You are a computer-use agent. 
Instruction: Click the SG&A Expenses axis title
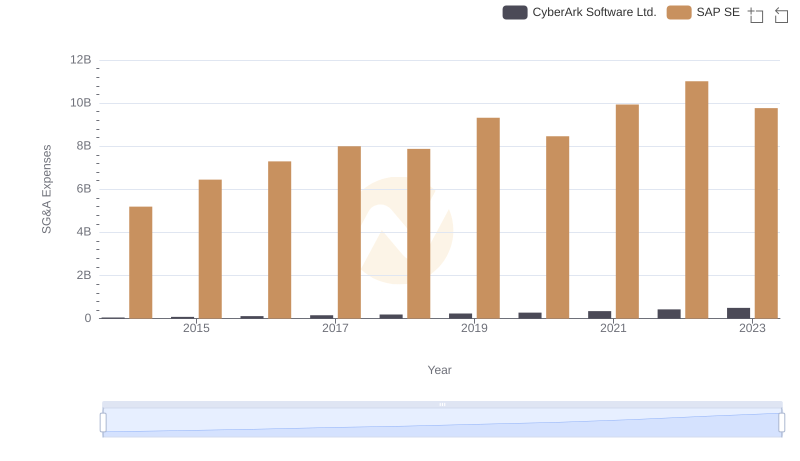point(46,189)
